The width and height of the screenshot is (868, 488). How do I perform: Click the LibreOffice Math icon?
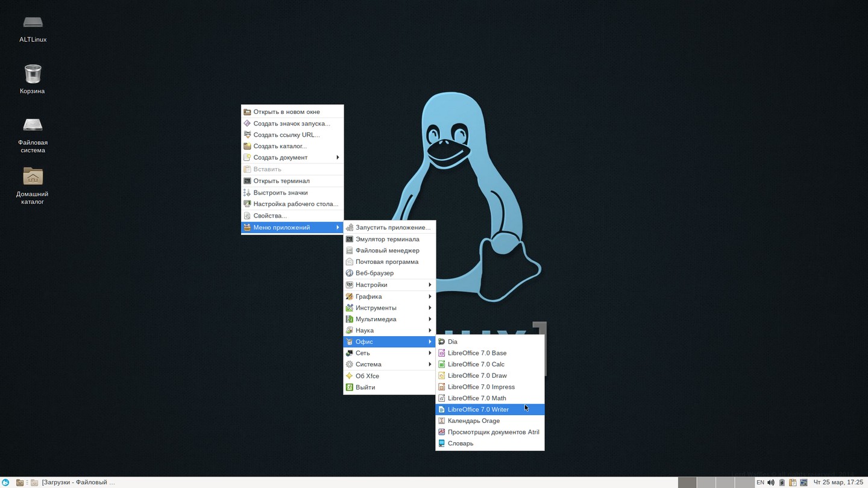441,398
